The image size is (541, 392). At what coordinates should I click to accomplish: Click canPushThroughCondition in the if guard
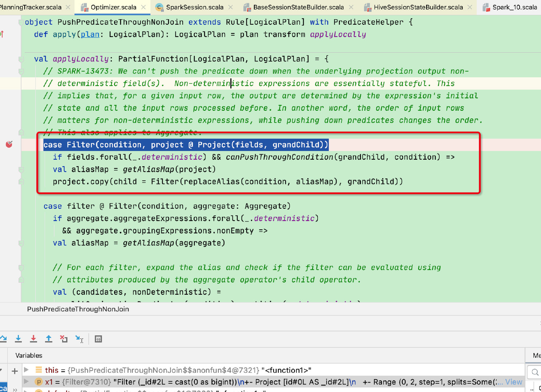click(x=279, y=157)
